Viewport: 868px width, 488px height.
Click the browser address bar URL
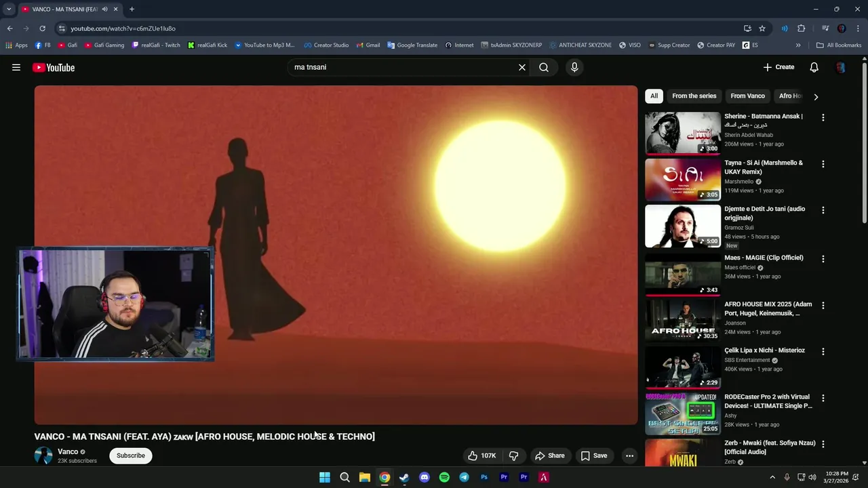point(123,28)
